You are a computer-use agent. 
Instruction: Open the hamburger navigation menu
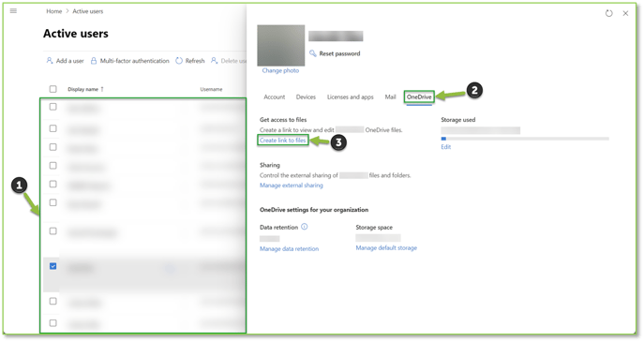pos(13,10)
